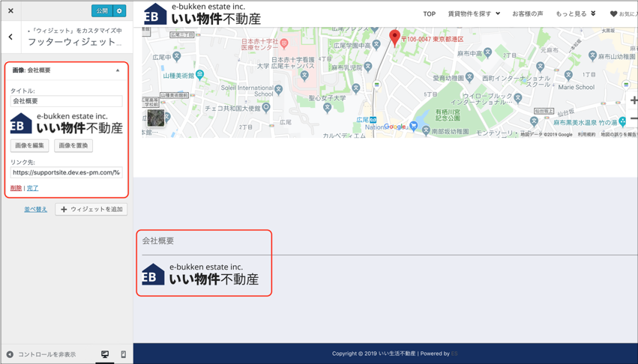This screenshot has height=364, width=638.
Task: Click the heart favorites icon in navigation
Action: tap(613, 13)
